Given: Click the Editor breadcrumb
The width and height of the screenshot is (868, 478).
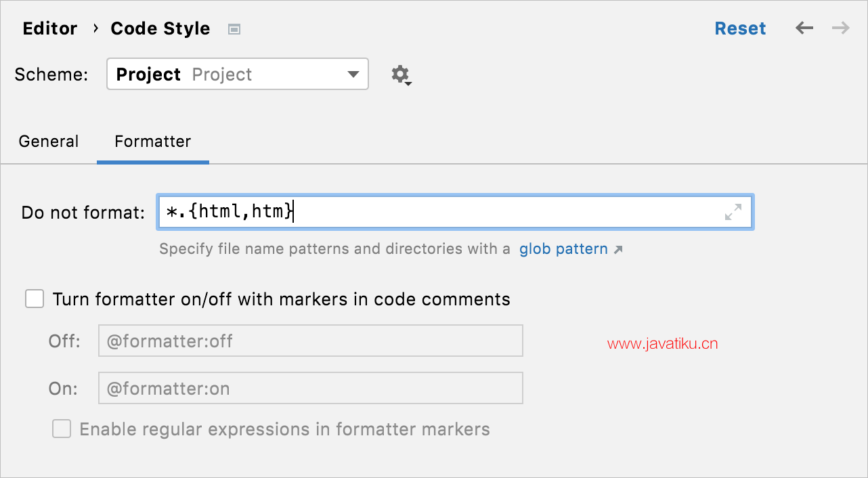Looking at the screenshot, I should click(50, 28).
